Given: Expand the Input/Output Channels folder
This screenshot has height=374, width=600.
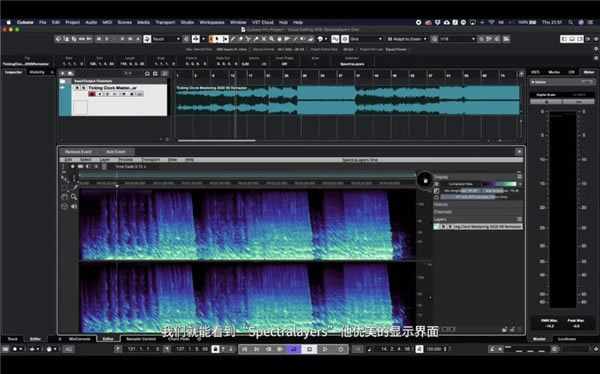Looking at the screenshot, I should pyautogui.click(x=63, y=81).
